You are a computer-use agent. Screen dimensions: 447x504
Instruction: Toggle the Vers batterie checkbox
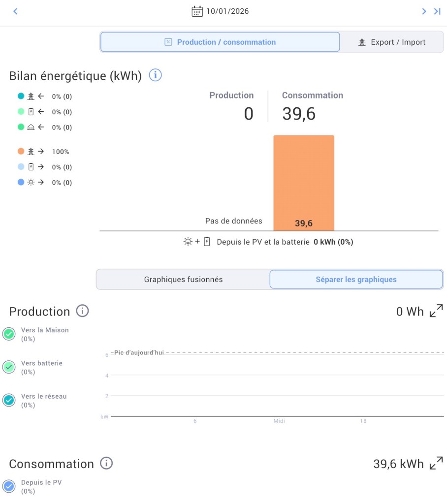tap(9, 367)
